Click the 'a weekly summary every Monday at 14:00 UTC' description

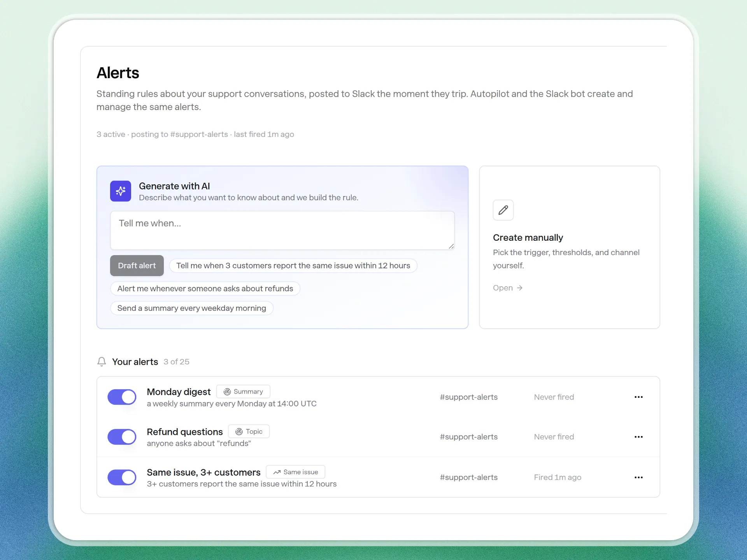[x=231, y=404]
